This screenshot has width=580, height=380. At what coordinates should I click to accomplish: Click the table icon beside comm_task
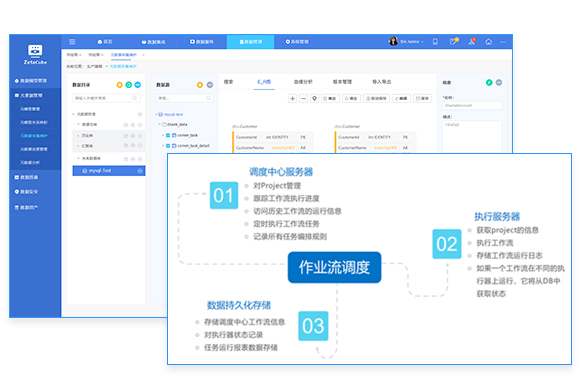coord(174,135)
